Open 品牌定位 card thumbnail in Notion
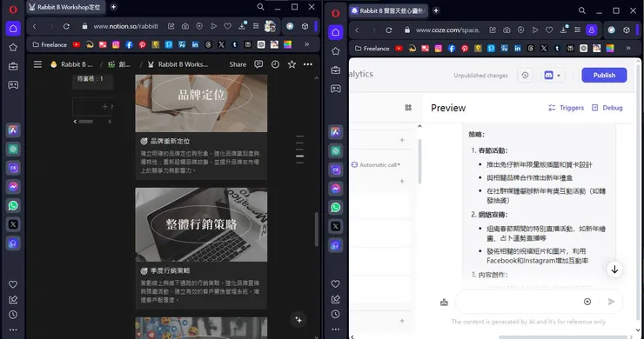 pyautogui.click(x=201, y=103)
